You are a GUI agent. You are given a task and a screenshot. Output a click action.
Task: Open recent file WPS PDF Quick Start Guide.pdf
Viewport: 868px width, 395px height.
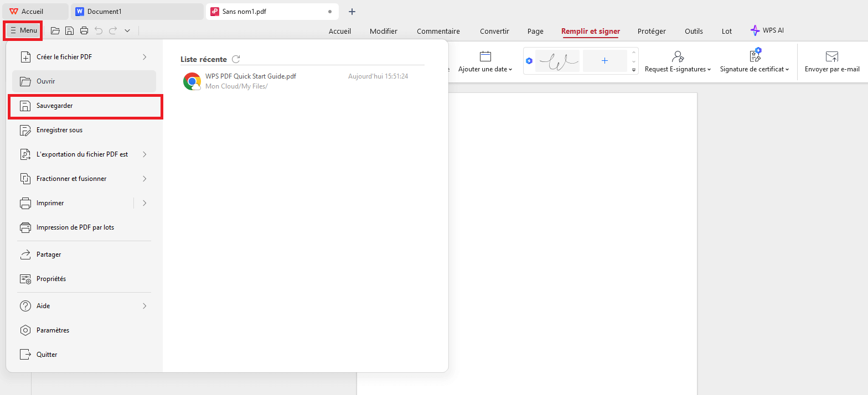tap(251, 76)
